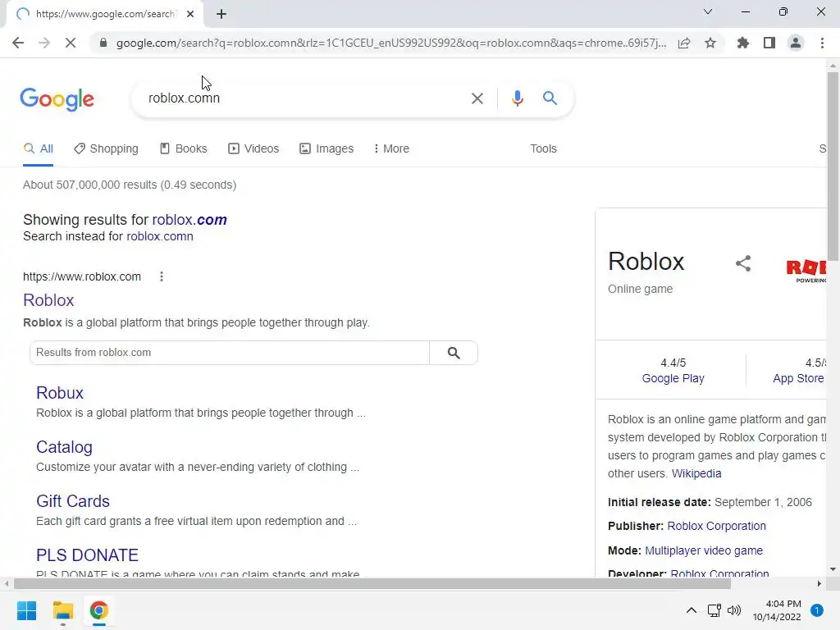Switch to the Images tab
Screen dimensions: 840x630
click(326, 149)
